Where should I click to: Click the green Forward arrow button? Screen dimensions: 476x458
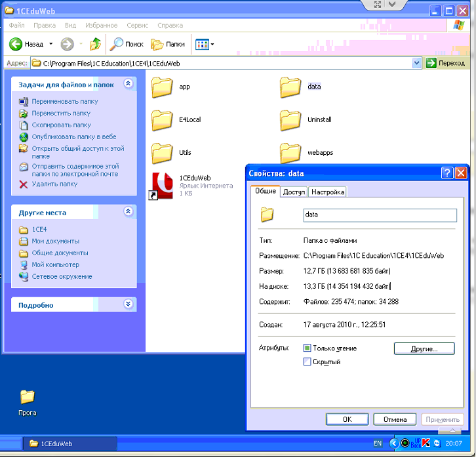click(67, 45)
